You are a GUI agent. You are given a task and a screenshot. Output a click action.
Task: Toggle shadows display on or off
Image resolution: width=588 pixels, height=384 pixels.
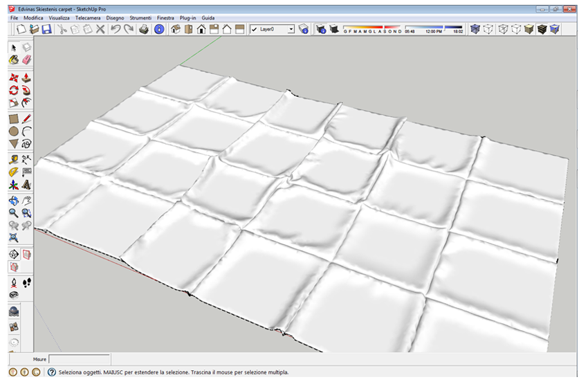coord(334,29)
